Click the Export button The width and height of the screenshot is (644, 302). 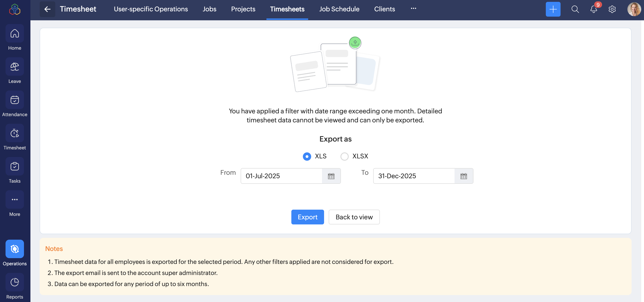click(307, 217)
